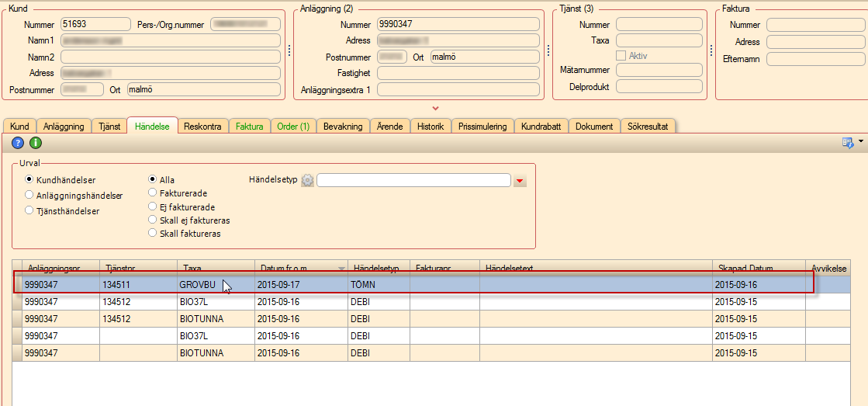Click the green info icon
Image resolution: width=868 pixels, height=406 pixels.
tap(36, 142)
